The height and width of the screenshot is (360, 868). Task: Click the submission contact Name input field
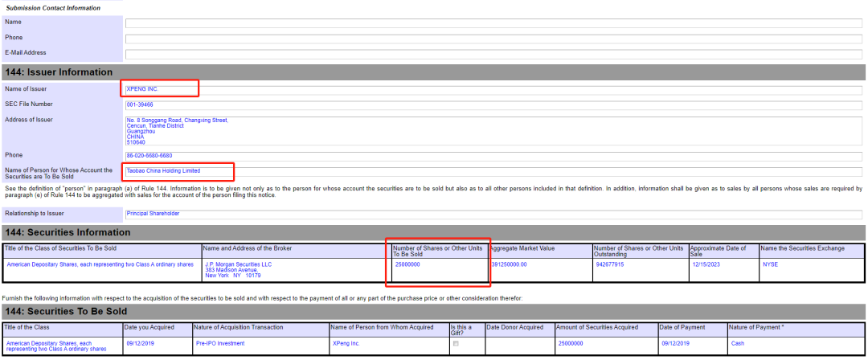coord(493,23)
